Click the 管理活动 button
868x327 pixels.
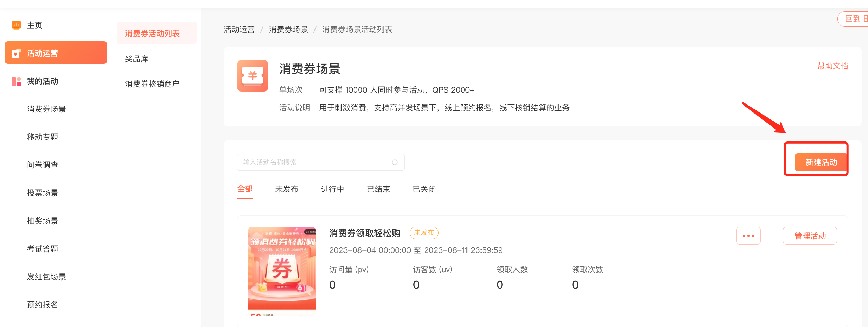(x=810, y=236)
